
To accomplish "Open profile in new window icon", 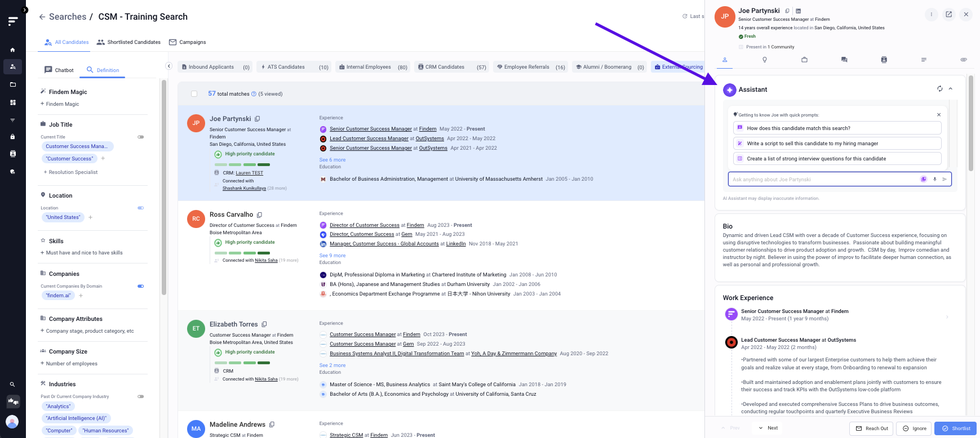I will pos(949,15).
